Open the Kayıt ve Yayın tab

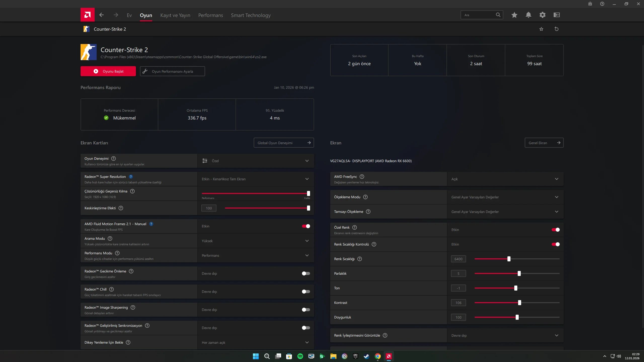[175, 15]
